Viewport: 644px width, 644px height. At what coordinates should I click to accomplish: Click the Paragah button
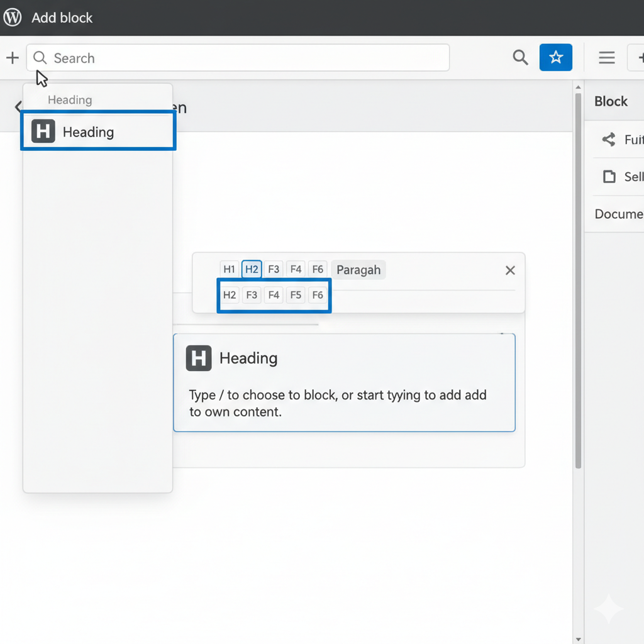pyautogui.click(x=358, y=270)
